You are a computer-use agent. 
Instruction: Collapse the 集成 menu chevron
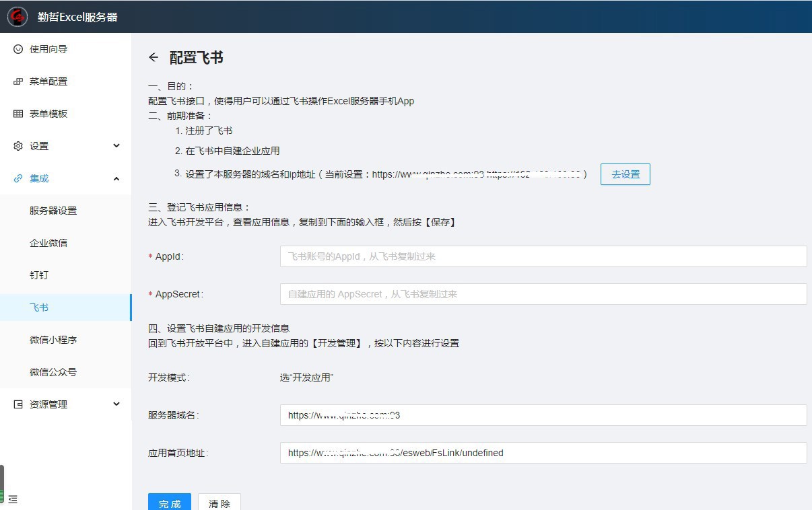(116, 178)
